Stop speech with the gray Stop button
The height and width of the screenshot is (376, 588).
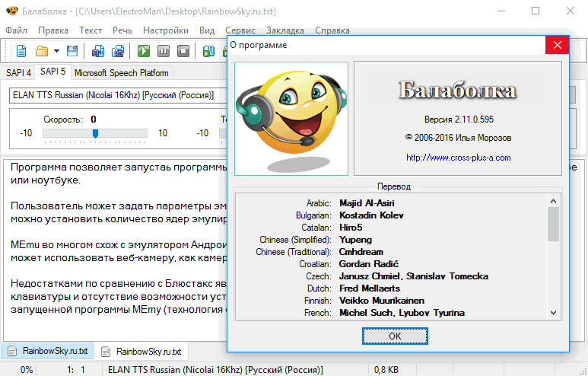183,51
